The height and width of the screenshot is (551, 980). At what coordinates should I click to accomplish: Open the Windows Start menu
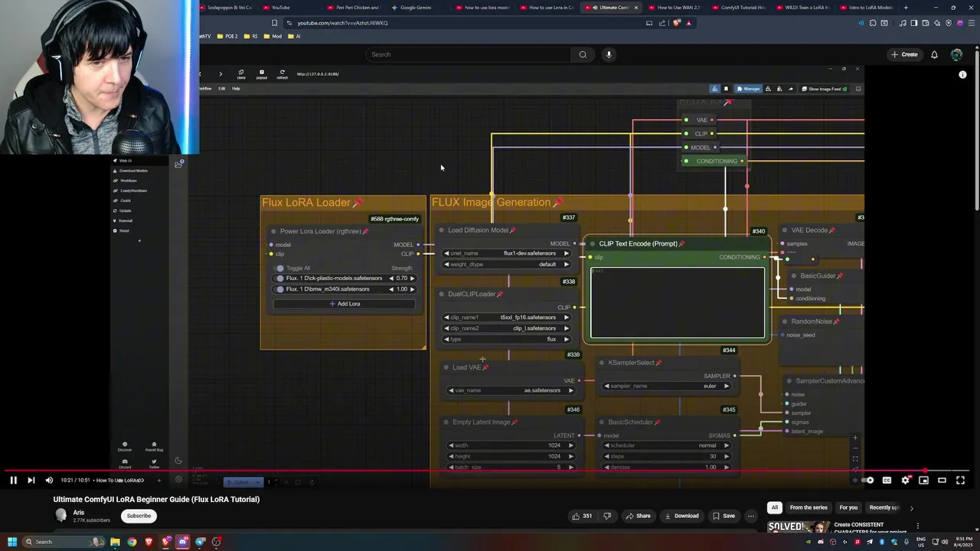click(x=11, y=542)
